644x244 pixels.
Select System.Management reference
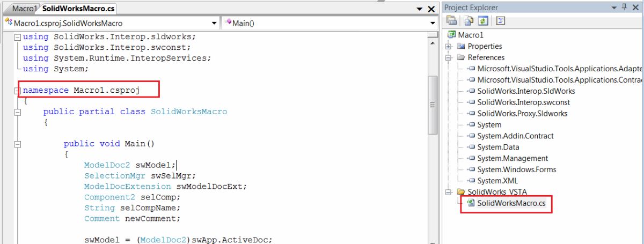pos(513,159)
